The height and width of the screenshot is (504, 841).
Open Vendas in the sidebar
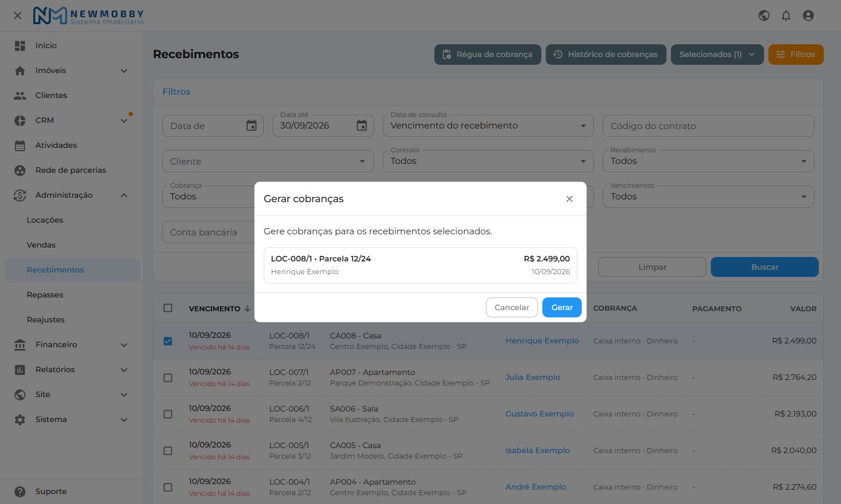(x=72, y=245)
